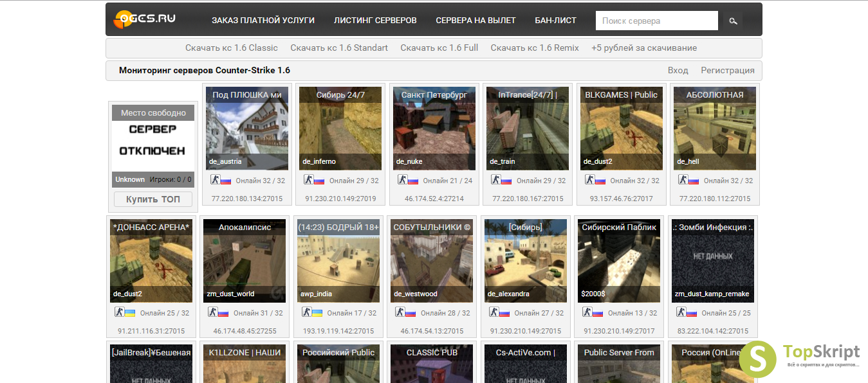Click Counter-Strike icon on СОБУТЫЛЬНИКИ server
Viewport: 868px width, 383px height.
pos(400,312)
